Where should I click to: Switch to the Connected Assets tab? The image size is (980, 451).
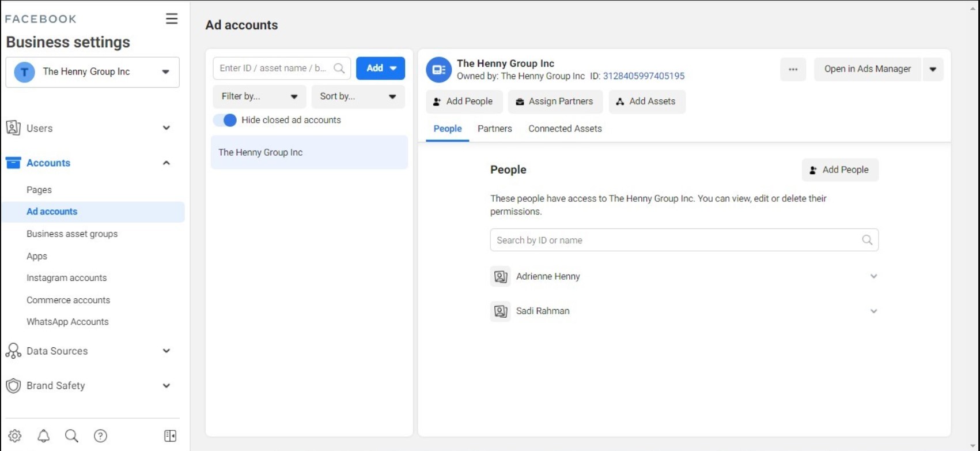tap(565, 129)
